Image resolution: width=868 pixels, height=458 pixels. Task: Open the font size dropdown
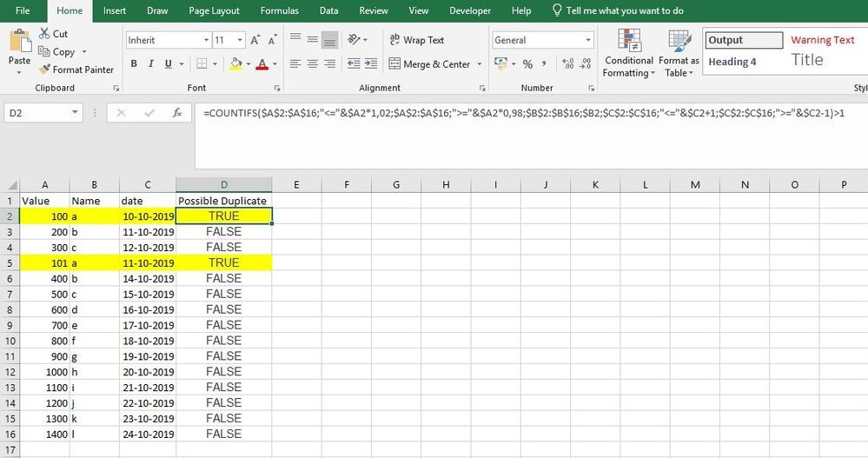(240, 40)
